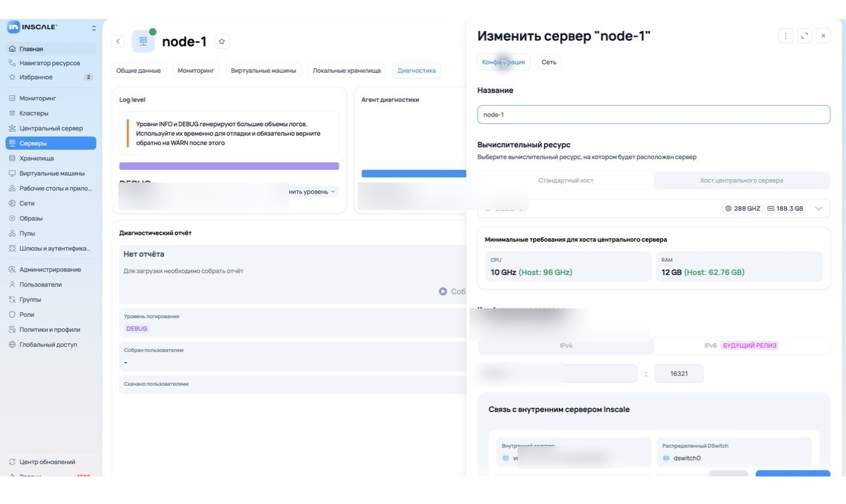
Task: Select the Хост центрального сервера option
Action: click(742, 180)
